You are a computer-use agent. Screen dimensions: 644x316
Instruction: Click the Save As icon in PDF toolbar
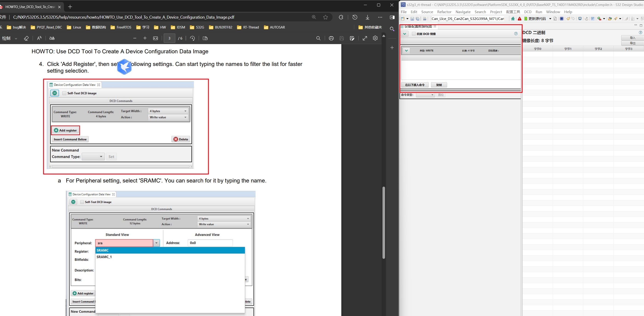point(352,38)
